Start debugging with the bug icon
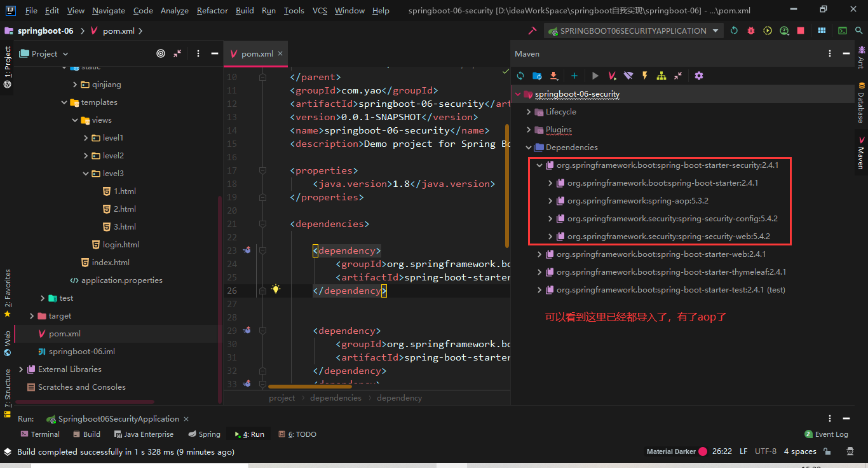 [x=751, y=31]
